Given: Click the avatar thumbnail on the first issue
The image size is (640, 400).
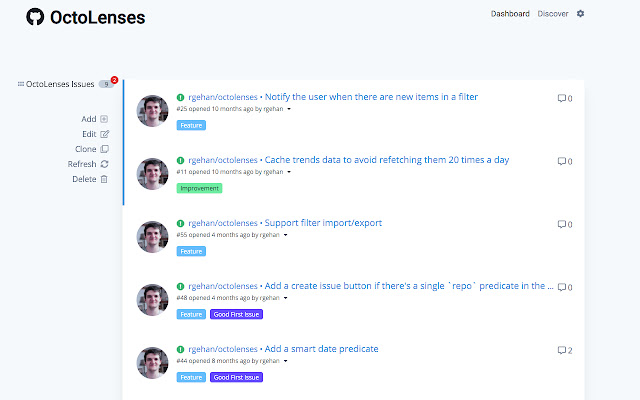Looking at the screenshot, I should (153, 111).
